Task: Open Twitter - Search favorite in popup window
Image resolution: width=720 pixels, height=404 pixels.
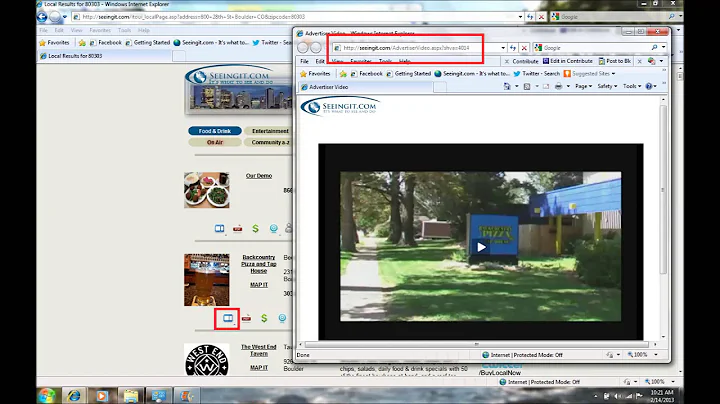Action: pyautogui.click(x=536, y=73)
